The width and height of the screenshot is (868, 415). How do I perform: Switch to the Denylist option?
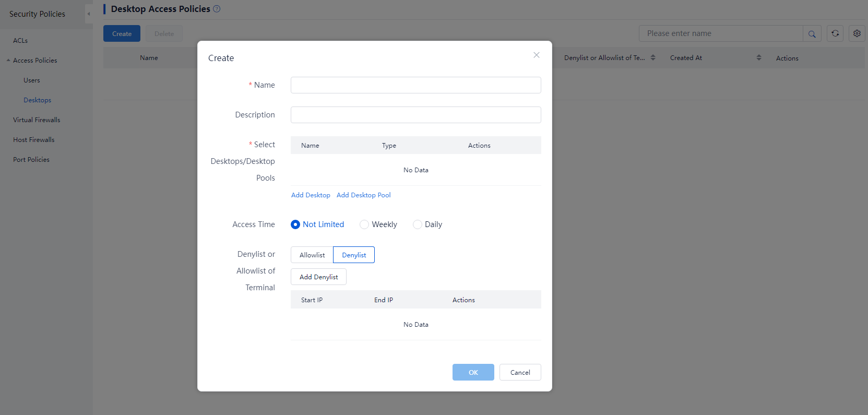354,255
